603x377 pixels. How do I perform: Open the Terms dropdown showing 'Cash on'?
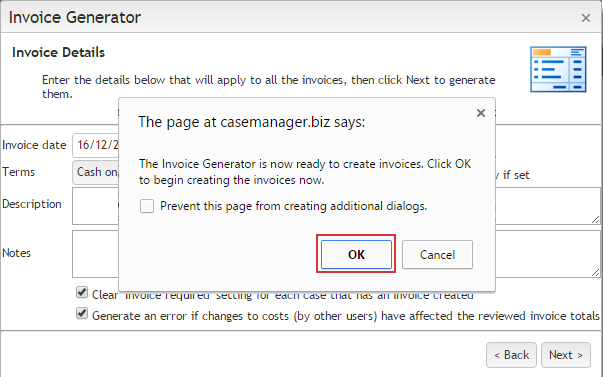[x=95, y=172]
